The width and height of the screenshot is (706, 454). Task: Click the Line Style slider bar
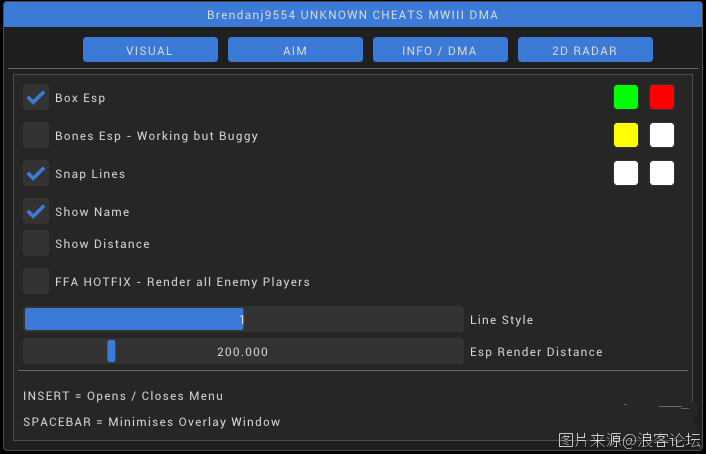(243, 319)
